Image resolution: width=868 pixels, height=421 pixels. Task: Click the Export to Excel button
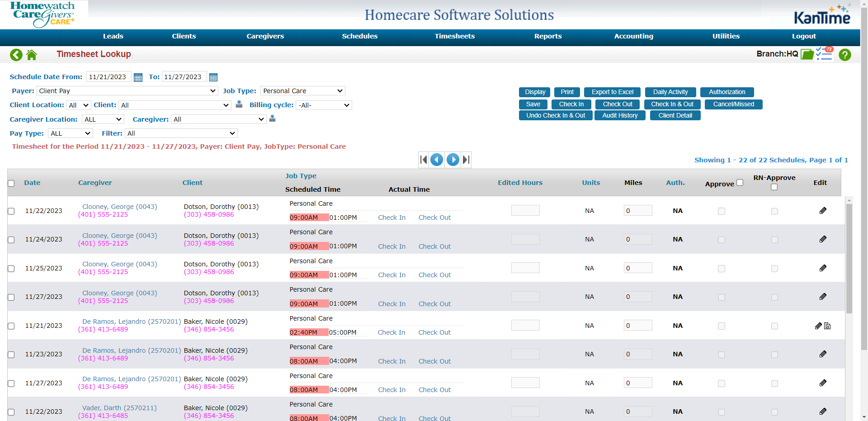[x=612, y=92]
